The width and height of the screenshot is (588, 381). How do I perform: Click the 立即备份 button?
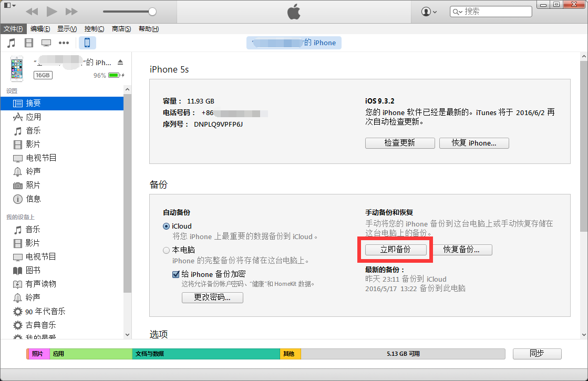(396, 250)
